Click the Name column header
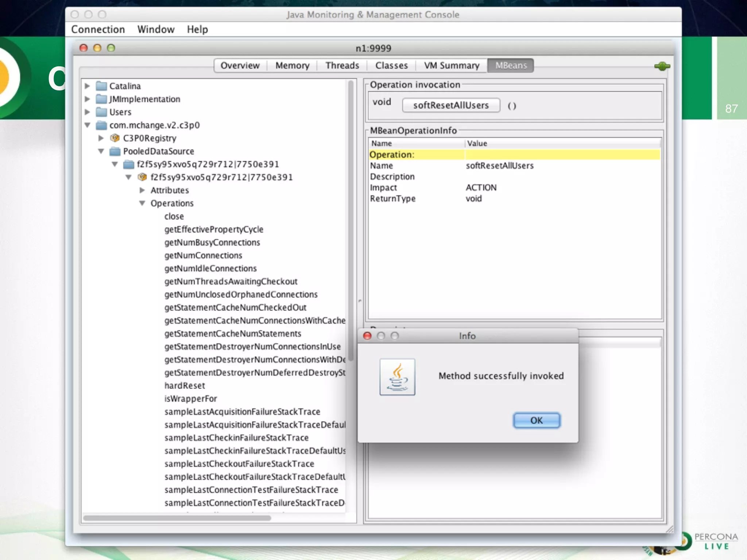This screenshot has width=747, height=560. click(417, 143)
